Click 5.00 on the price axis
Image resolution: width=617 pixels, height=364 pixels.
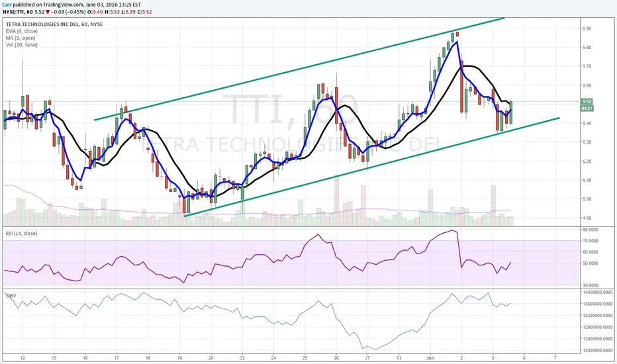click(x=587, y=199)
